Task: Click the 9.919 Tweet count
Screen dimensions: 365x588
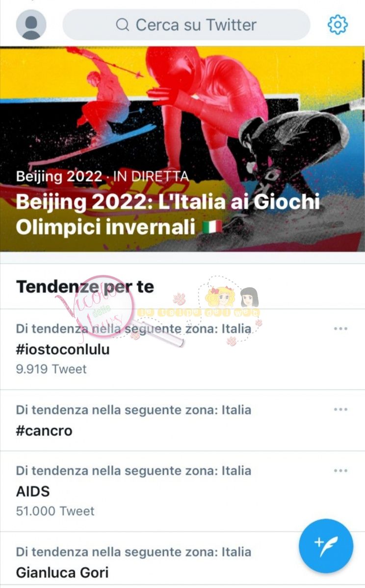Action: [x=51, y=369]
